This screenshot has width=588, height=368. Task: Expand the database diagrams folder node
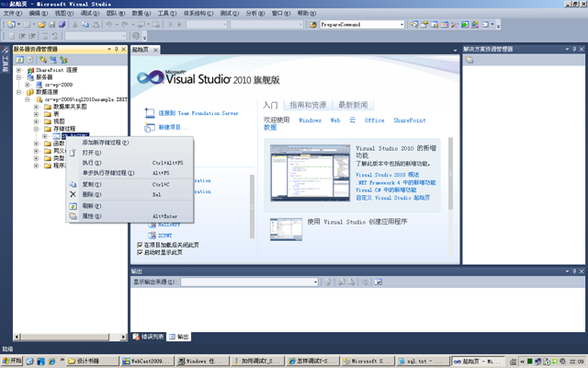tap(37, 107)
